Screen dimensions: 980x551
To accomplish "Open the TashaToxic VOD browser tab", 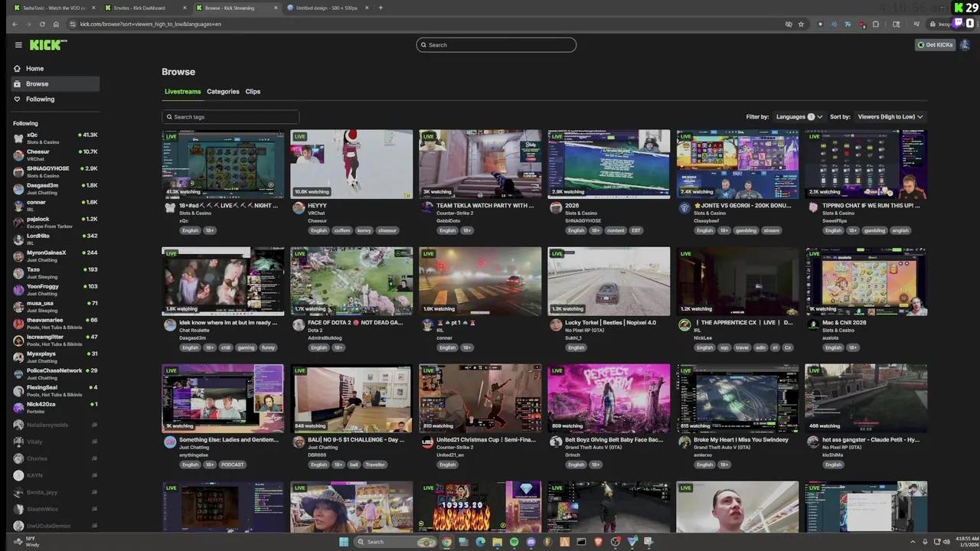I will point(54,8).
